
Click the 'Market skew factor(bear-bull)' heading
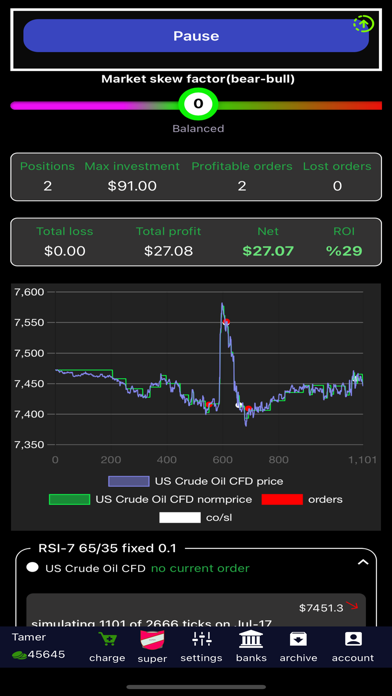198,79
